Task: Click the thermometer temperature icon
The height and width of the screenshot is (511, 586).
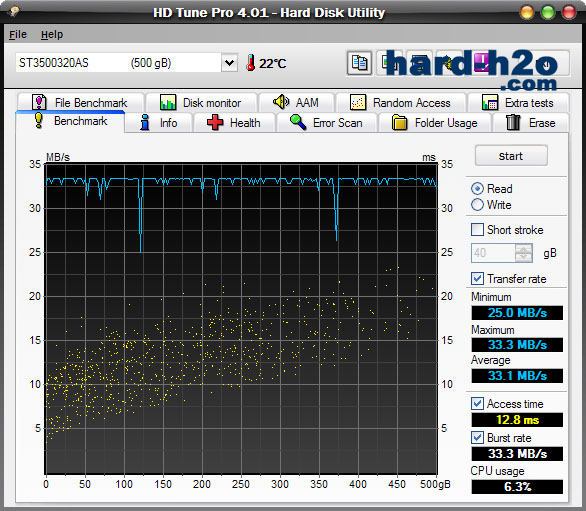Action: pyautogui.click(x=251, y=62)
